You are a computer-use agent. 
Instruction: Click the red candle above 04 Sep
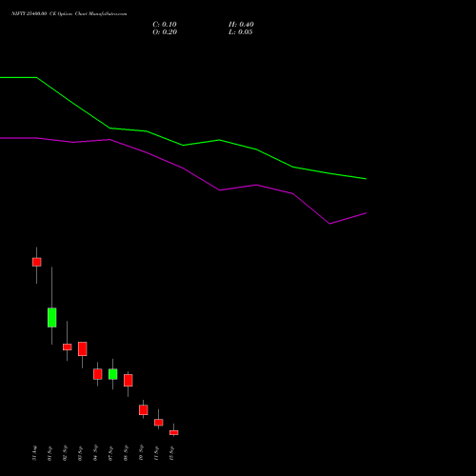point(98,374)
